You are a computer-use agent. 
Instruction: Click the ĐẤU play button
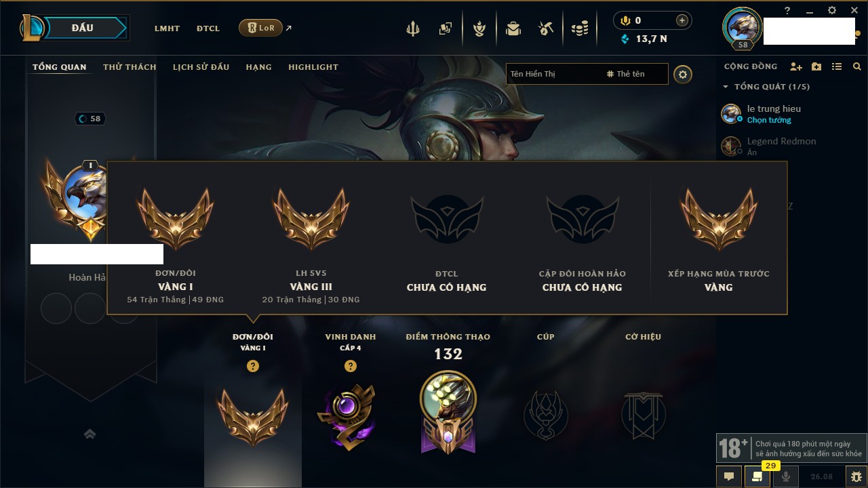pos(82,28)
